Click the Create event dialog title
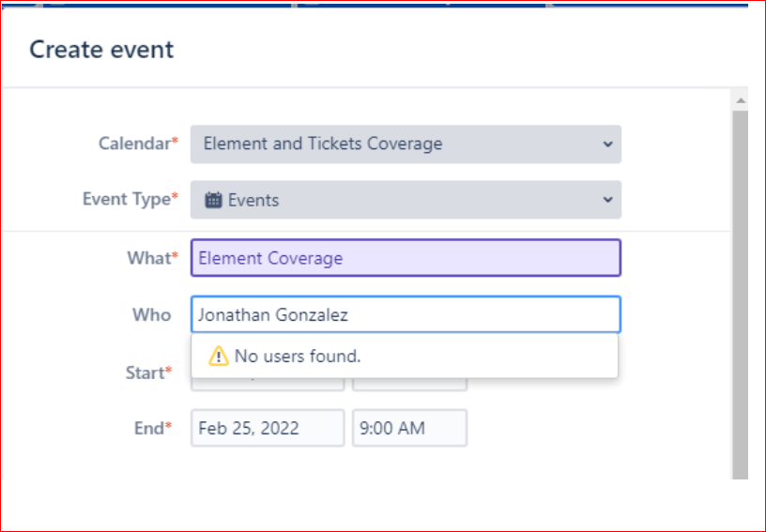 (101, 50)
